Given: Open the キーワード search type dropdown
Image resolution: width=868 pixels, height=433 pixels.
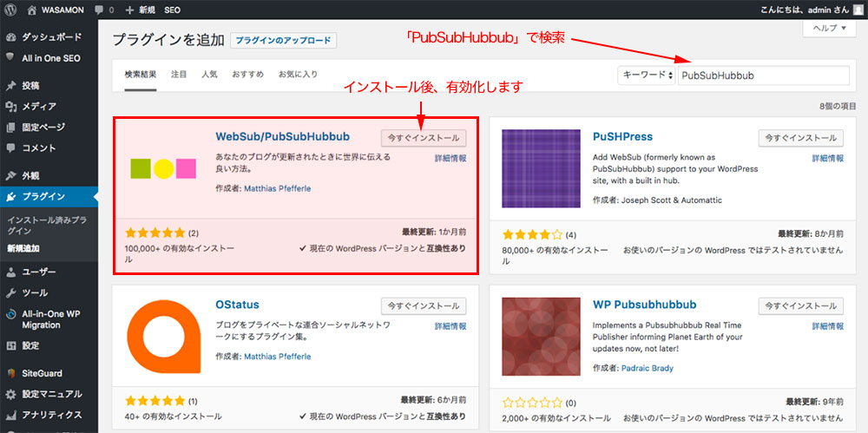Looking at the screenshot, I should click(x=647, y=75).
